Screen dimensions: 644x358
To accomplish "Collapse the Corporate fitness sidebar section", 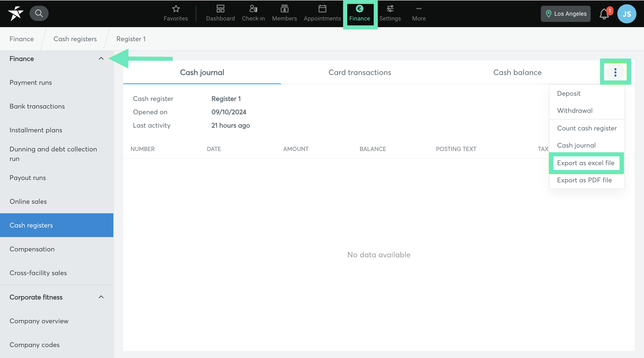I will coord(101,297).
